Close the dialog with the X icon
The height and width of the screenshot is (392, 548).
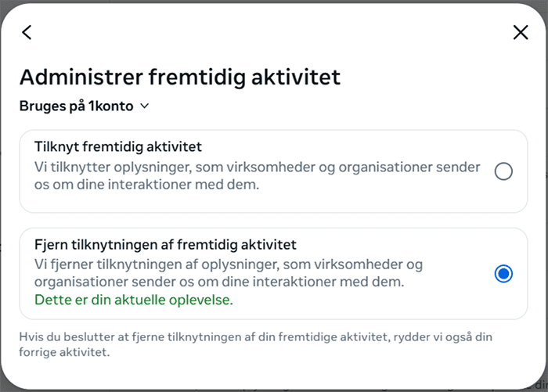pos(521,32)
